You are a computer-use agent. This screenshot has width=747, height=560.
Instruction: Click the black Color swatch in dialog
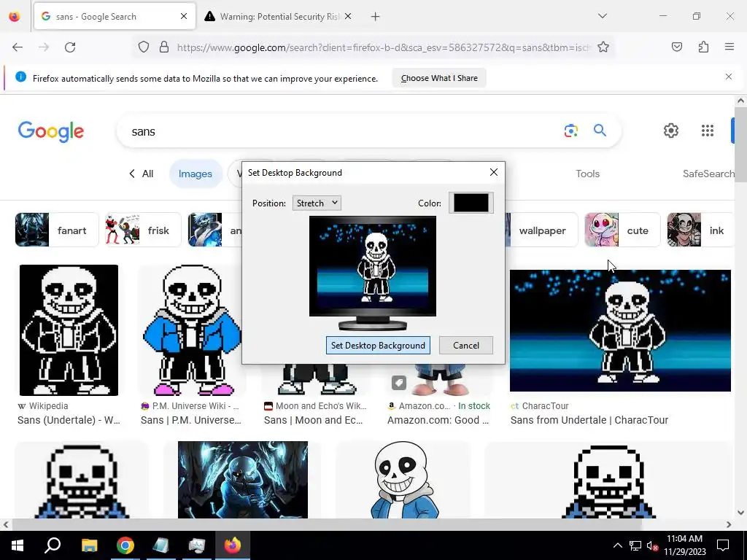click(471, 203)
